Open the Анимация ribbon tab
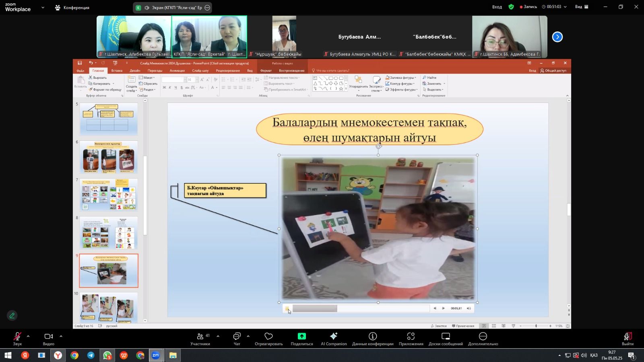This screenshot has height=362, width=644. pos(177,71)
